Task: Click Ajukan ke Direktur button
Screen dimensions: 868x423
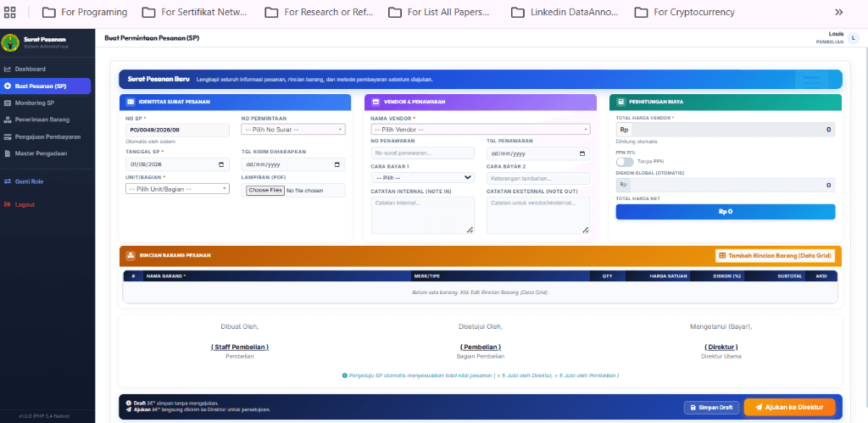Action: click(789, 407)
